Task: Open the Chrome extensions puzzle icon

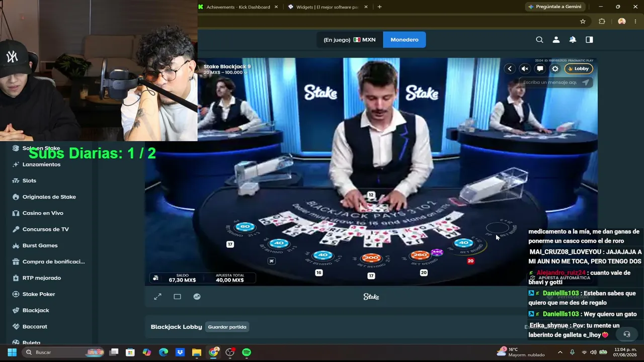Action: point(602,21)
